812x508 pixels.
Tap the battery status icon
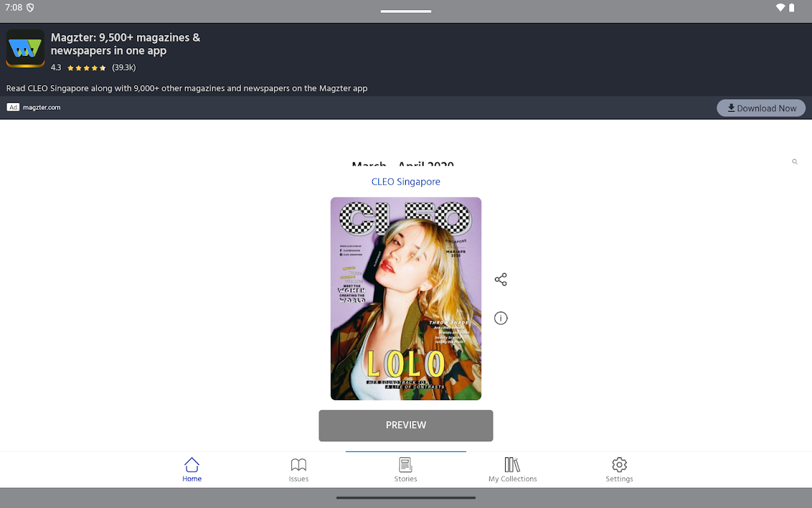[x=792, y=8]
